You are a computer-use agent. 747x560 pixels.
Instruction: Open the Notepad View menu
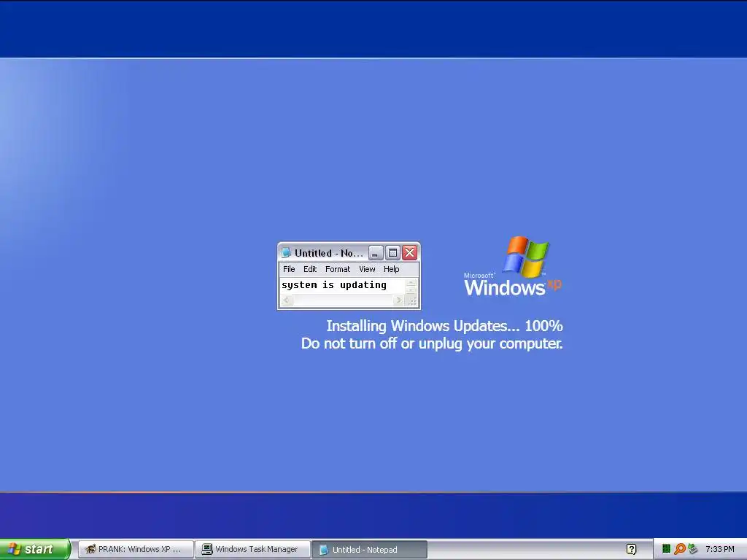(x=368, y=269)
